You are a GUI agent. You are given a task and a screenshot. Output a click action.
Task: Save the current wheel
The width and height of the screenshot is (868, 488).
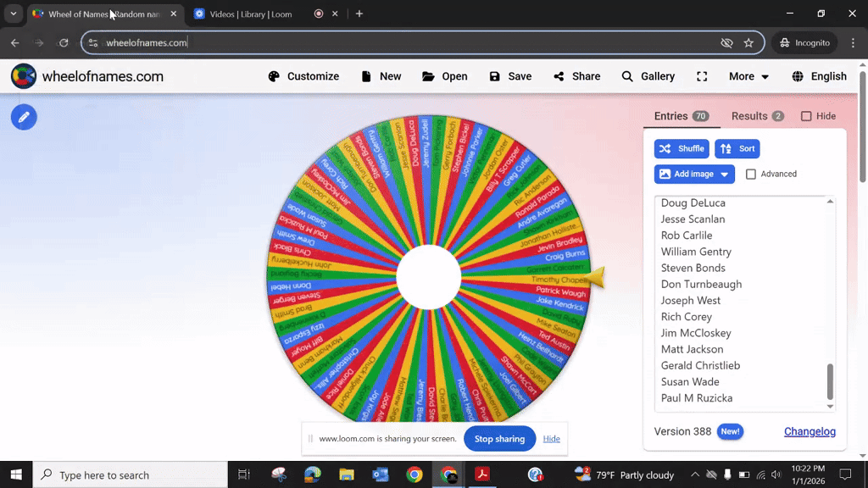pos(510,76)
